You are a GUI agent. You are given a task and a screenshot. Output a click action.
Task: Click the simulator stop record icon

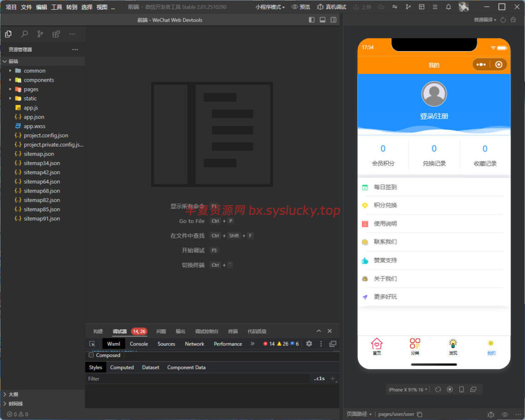click(x=450, y=389)
